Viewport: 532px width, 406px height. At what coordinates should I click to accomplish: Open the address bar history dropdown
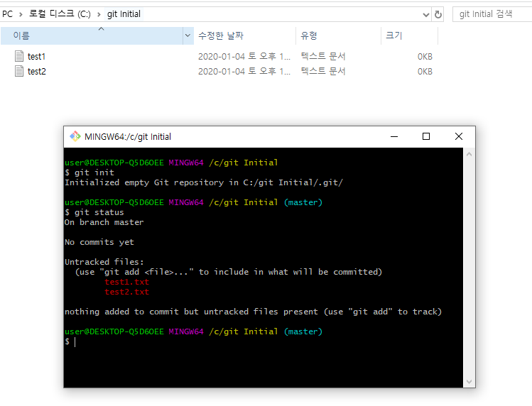click(x=425, y=14)
